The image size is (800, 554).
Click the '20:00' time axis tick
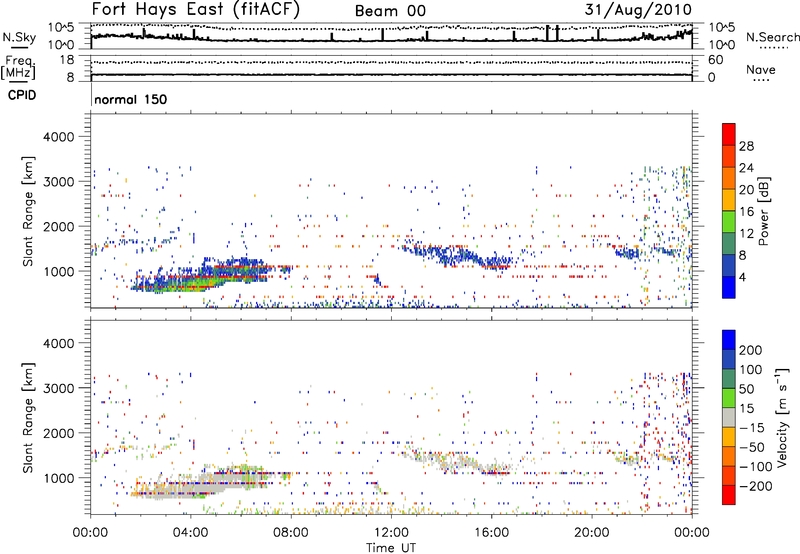pos(592,533)
